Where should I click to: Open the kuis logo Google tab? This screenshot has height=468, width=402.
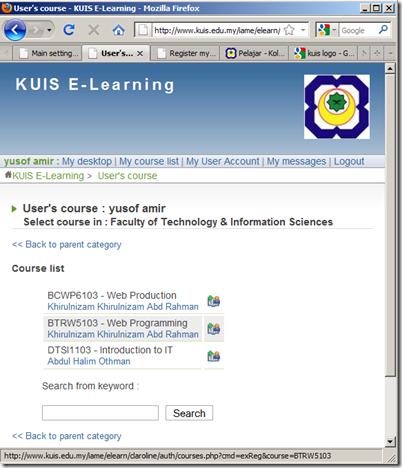(324, 53)
